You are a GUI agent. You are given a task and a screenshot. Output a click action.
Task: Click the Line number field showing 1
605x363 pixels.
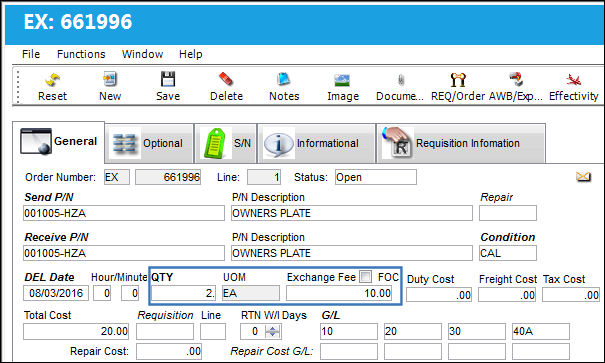click(264, 177)
